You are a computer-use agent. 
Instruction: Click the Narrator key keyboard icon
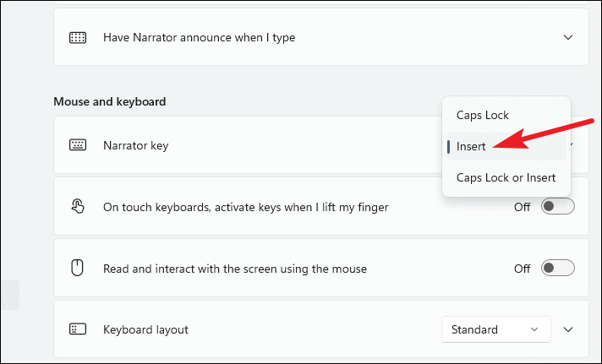(78, 145)
